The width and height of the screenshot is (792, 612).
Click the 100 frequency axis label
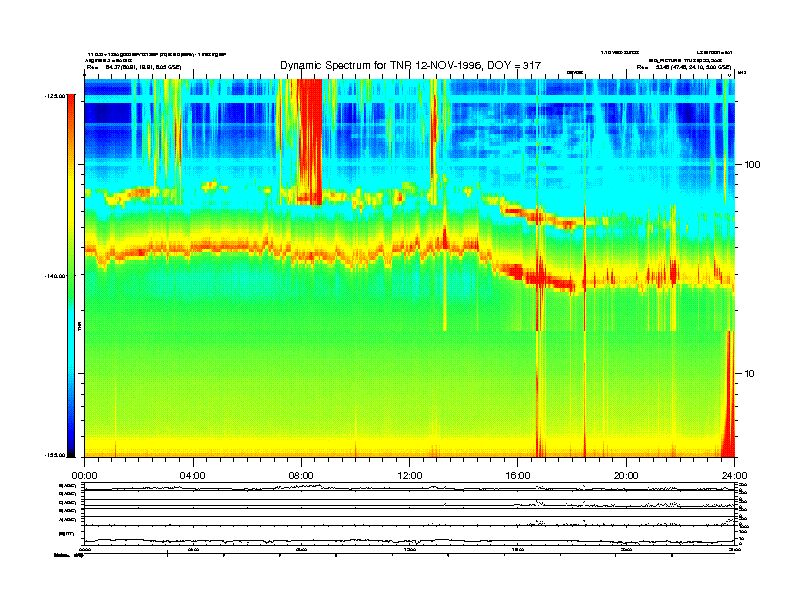pos(752,165)
